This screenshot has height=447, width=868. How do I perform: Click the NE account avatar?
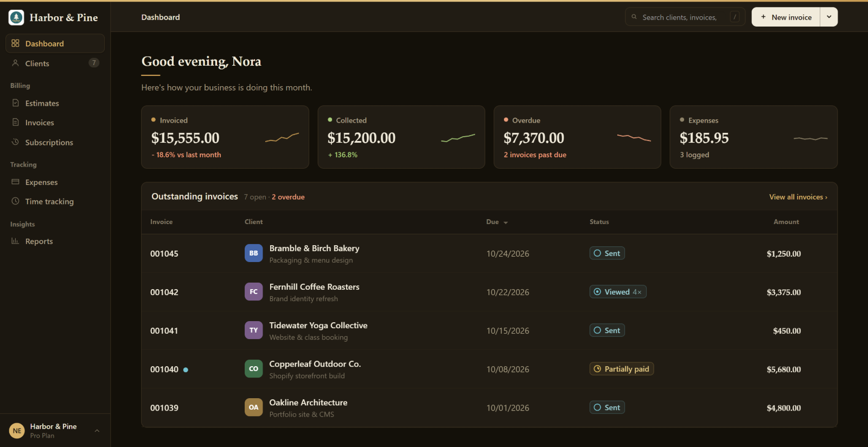tap(17, 431)
